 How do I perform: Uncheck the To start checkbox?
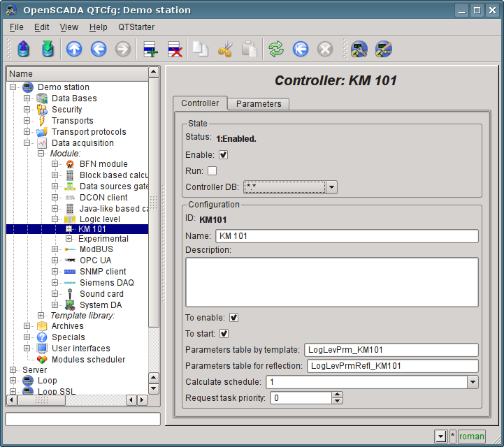pos(224,334)
